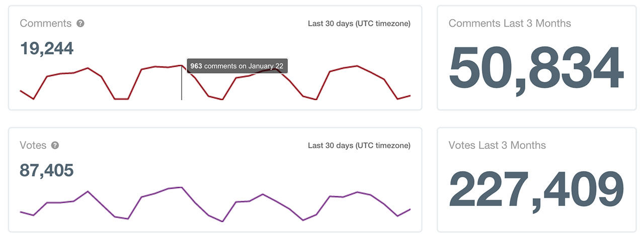Click the leftmost point of the red Comments line
The image size is (644, 239).
(21, 91)
